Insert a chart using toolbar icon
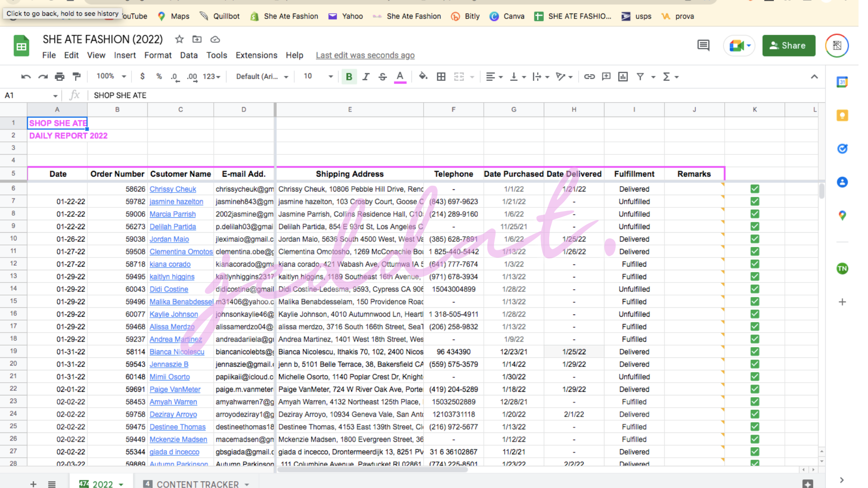This screenshot has height=488, width=868. 623,76
